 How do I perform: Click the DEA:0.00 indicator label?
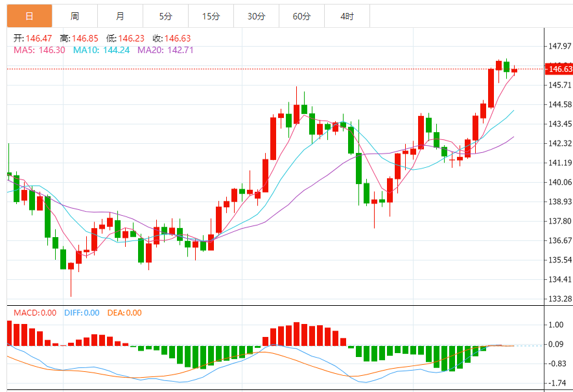pyautogui.click(x=124, y=313)
